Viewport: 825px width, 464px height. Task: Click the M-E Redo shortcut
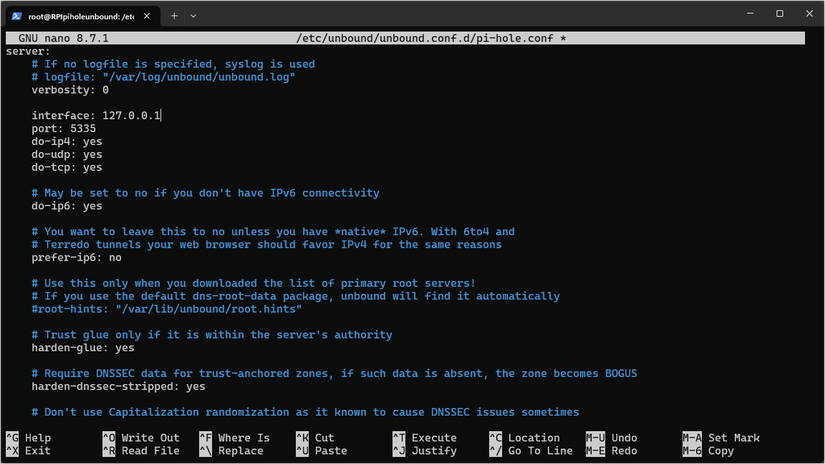(611, 451)
